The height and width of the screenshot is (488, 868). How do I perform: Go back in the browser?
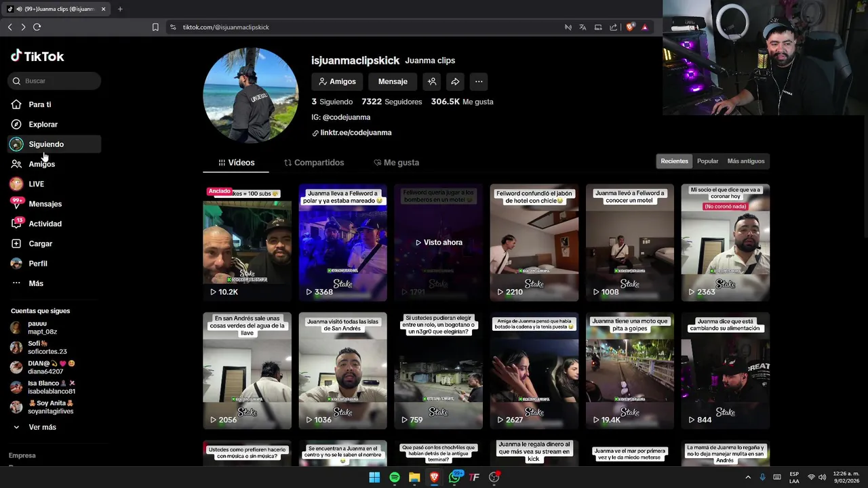click(9, 27)
